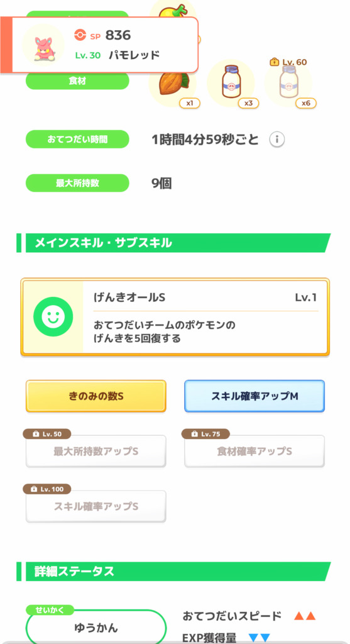The width and height of the screenshot is (350, 644).
Task: Tap the unlocked milk bottle ingredient x3
Action: pos(231,82)
